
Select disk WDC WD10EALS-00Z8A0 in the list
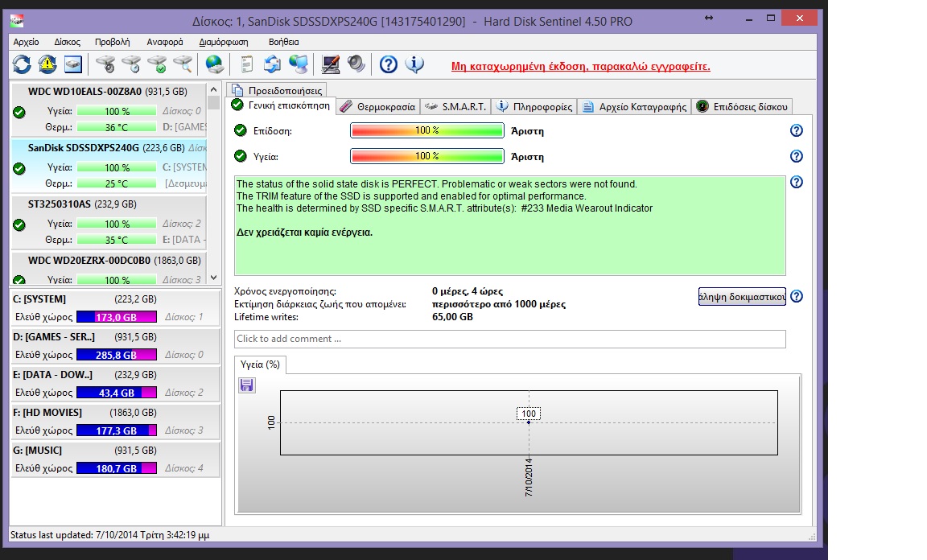(x=109, y=109)
